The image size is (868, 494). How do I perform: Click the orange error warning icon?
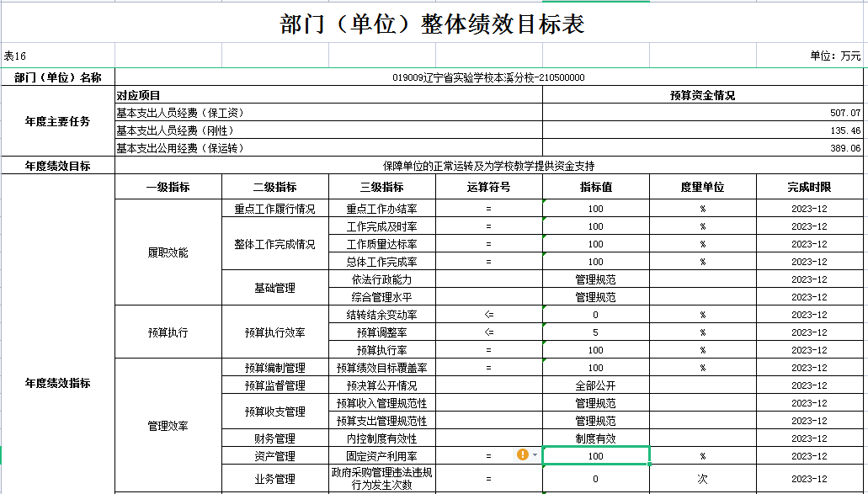[523, 454]
